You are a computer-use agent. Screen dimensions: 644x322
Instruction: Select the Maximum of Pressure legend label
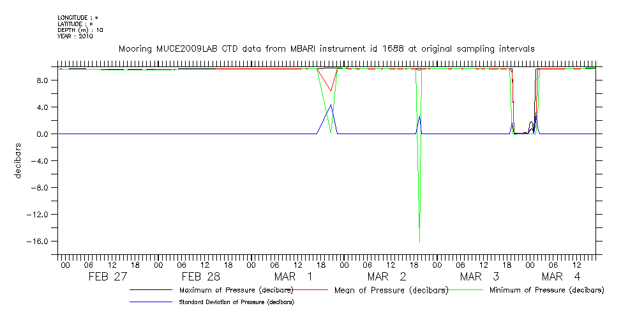236,291
